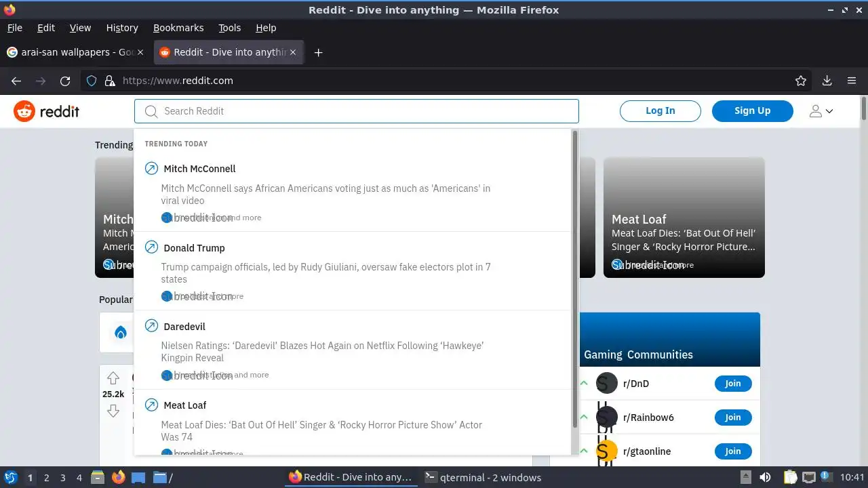Click the search suggestions dropdown scrollbar
This screenshot has height=488, width=868.
pyautogui.click(x=575, y=279)
